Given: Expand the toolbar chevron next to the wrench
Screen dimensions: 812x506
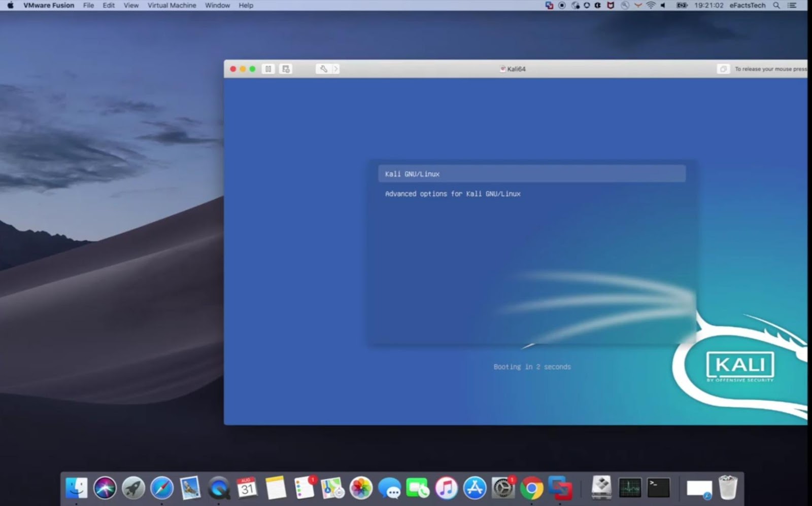Looking at the screenshot, I should point(335,69).
